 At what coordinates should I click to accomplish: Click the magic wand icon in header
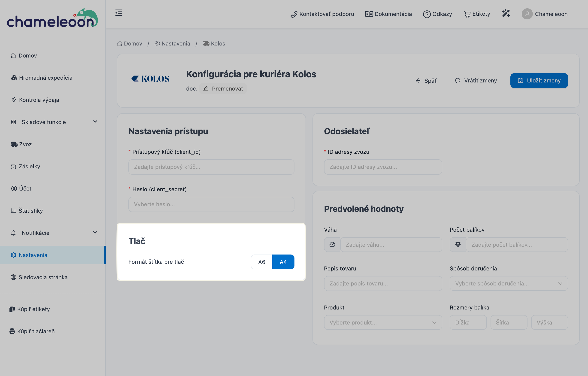pyautogui.click(x=506, y=13)
